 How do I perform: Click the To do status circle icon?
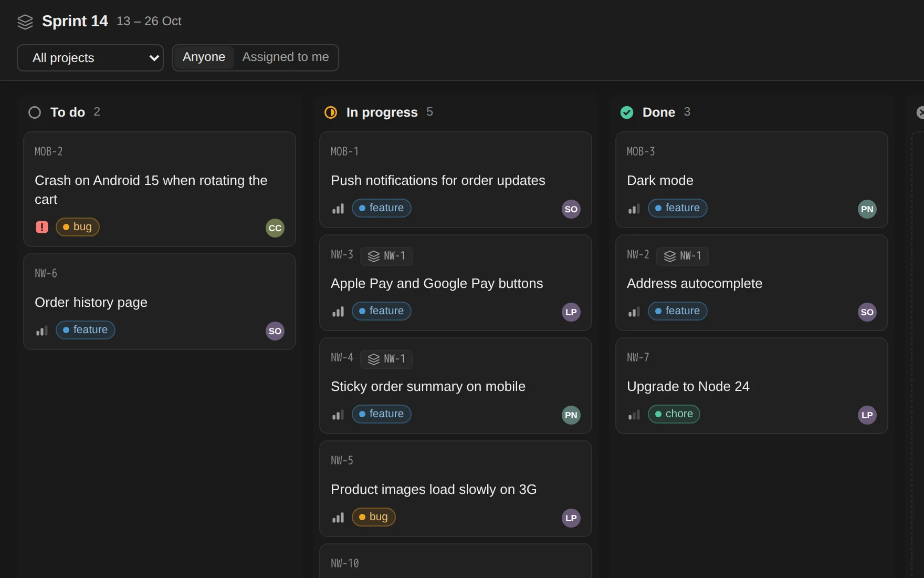click(35, 112)
